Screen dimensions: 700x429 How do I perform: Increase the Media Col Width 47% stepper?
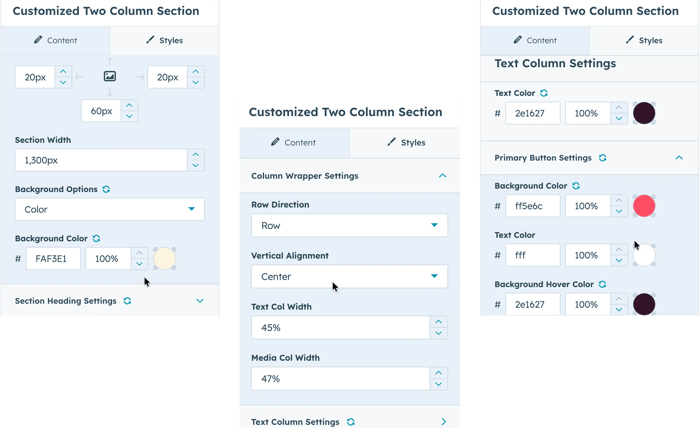tap(438, 373)
